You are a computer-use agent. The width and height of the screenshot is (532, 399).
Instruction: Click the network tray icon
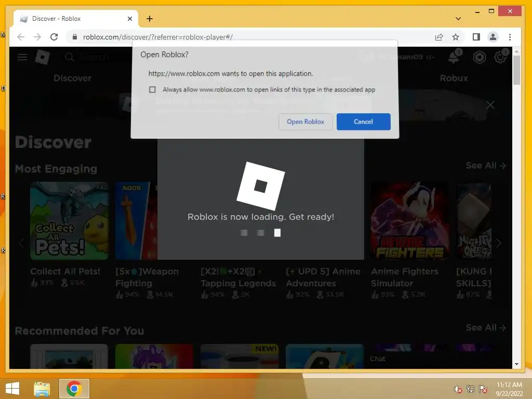tap(471, 389)
